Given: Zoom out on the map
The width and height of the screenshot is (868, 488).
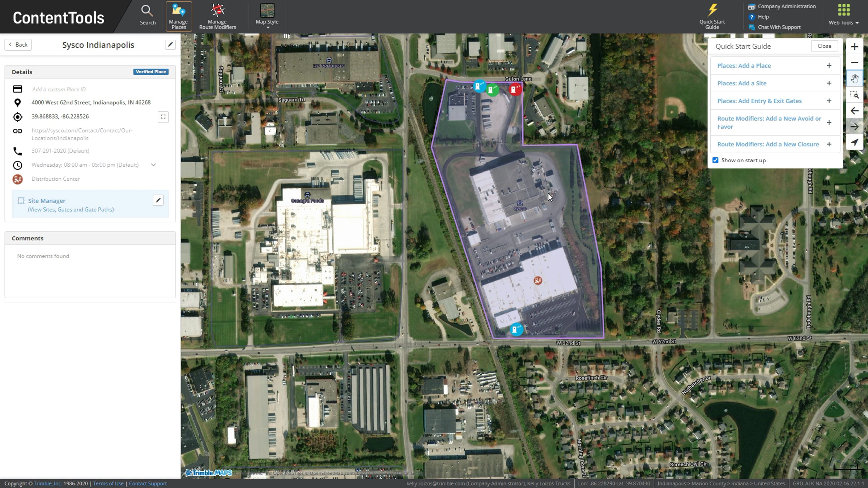Looking at the screenshot, I should click(x=854, y=63).
